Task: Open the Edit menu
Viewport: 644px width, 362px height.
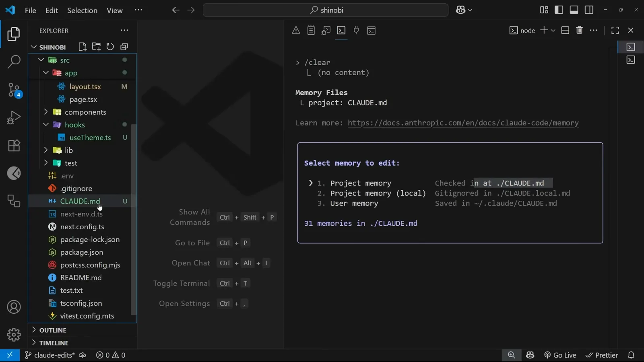Action: (x=52, y=10)
